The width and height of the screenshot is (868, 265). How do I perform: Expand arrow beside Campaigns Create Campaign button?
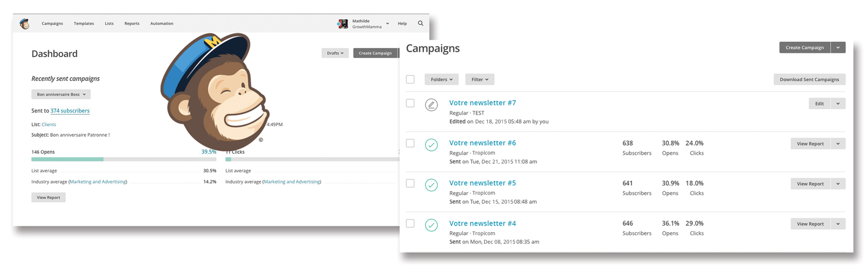click(838, 48)
